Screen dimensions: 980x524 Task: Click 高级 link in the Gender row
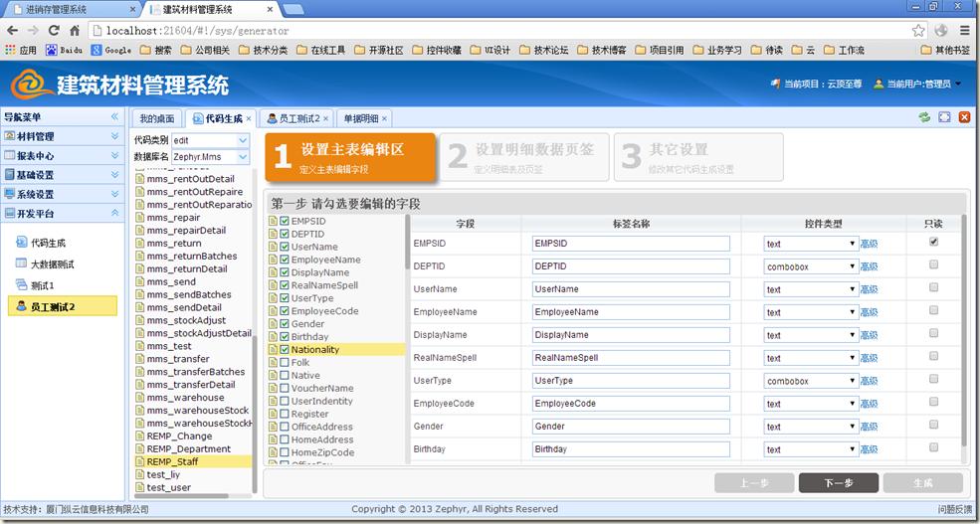869,427
